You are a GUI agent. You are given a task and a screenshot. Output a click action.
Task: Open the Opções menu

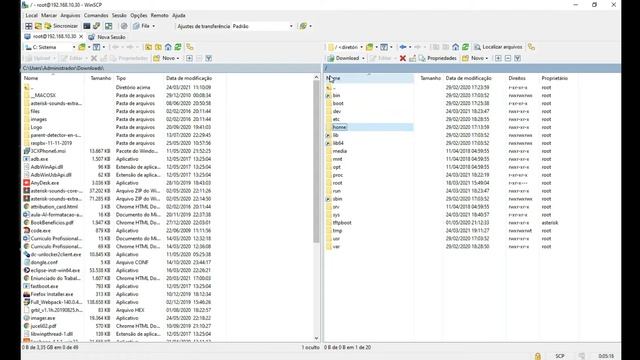point(139,16)
